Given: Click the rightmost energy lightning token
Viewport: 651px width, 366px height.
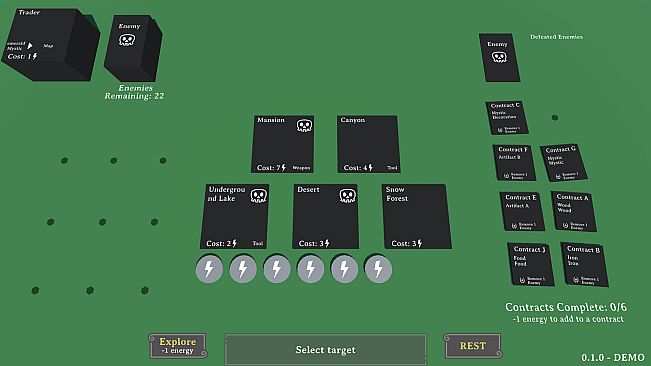Looking at the screenshot, I should click(378, 269).
